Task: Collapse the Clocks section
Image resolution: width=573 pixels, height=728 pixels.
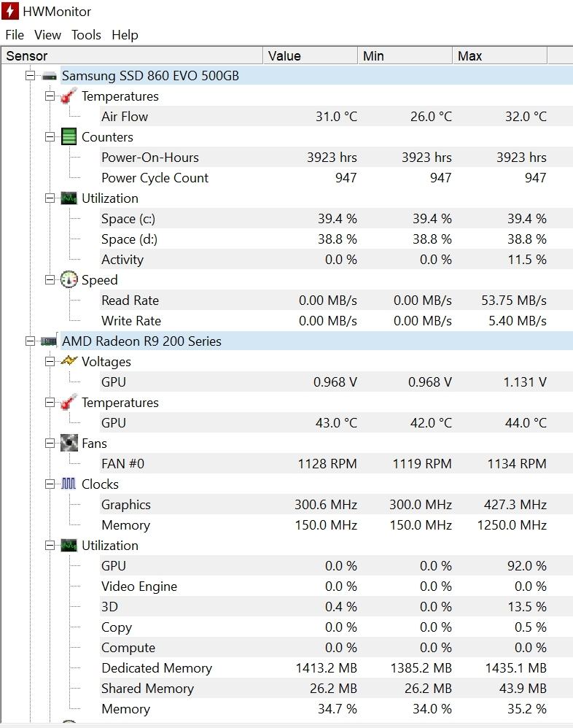Action: coord(50,484)
